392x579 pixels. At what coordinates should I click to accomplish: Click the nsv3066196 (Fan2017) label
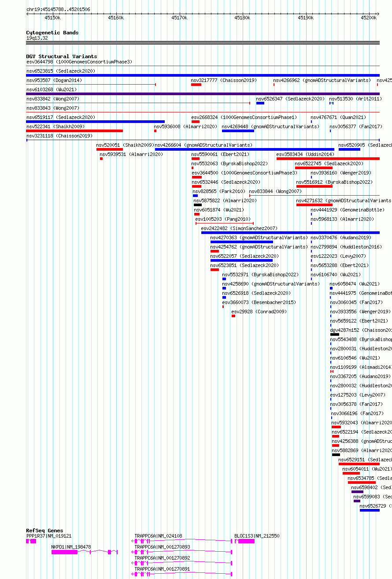click(357, 413)
